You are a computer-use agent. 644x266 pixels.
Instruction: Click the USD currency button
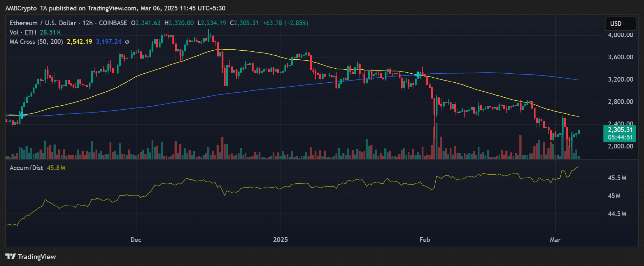pyautogui.click(x=620, y=24)
